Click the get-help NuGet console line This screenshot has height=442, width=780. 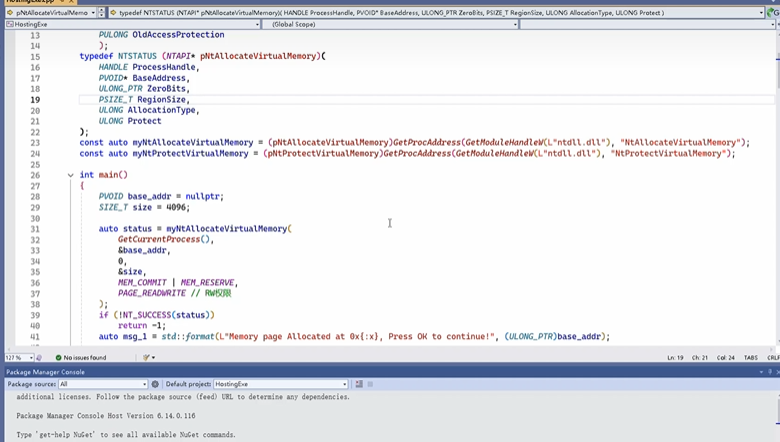point(125,435)
